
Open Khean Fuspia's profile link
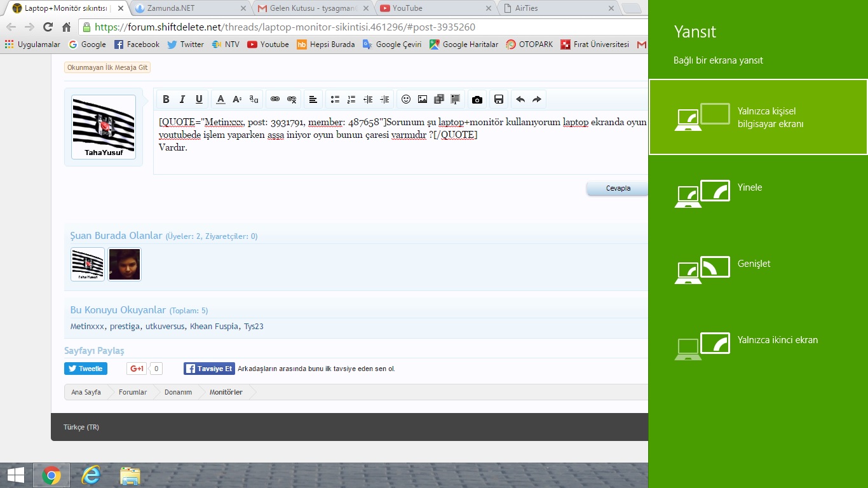click(214, 327)
